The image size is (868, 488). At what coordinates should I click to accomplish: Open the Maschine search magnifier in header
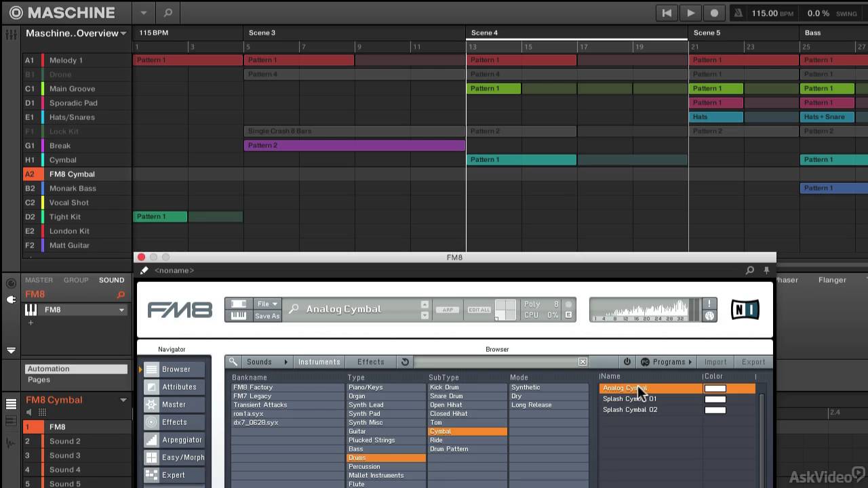point(168,12)
